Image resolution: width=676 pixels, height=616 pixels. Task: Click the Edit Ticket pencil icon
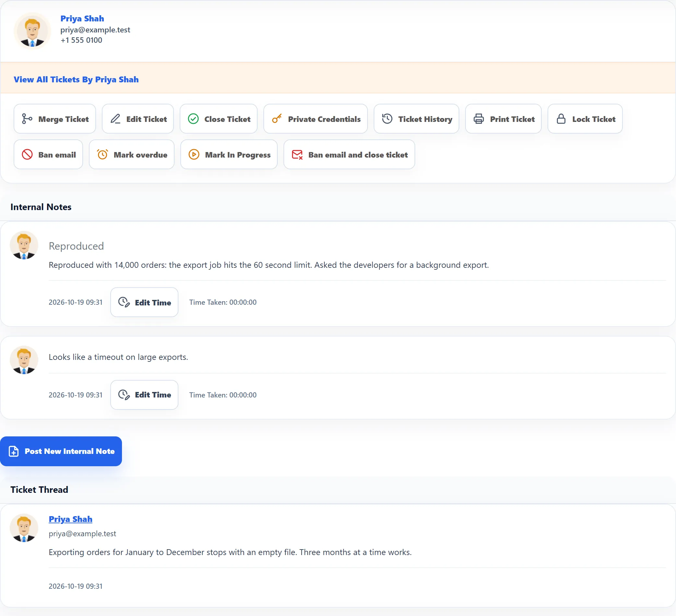tap(115, 119)
